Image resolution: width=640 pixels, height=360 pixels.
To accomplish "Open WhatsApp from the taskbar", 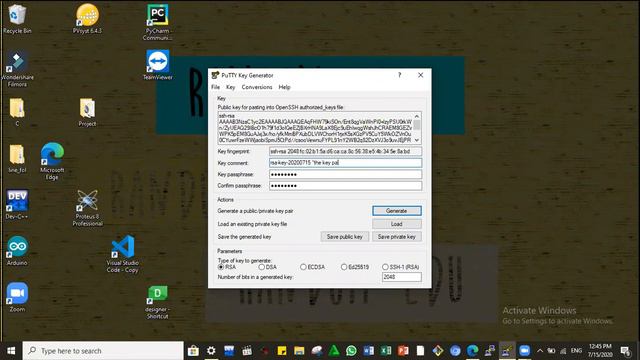I will tap(351, 351).
